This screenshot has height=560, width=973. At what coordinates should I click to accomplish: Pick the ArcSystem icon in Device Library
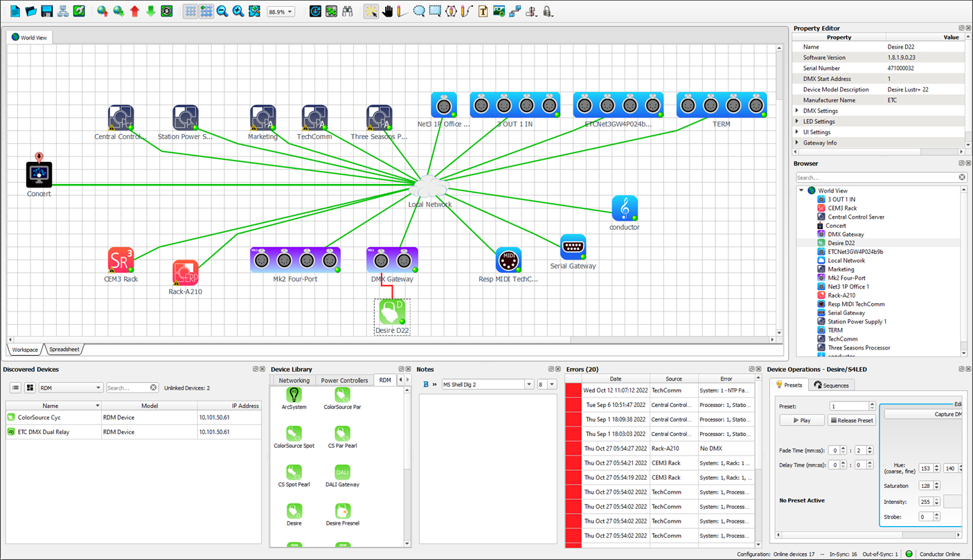click(294, 395)
